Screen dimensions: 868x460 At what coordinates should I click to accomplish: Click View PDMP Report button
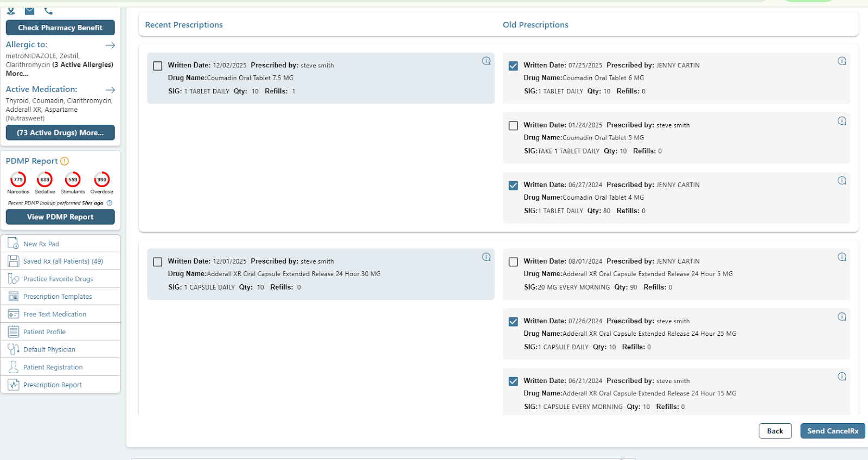click(60, 217)
